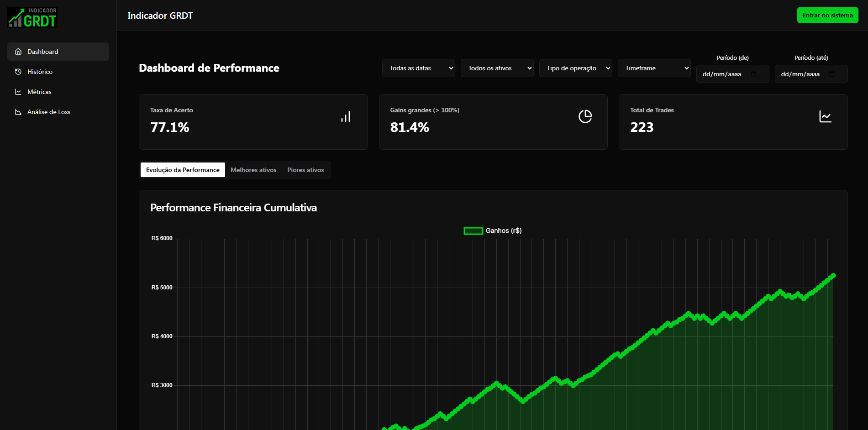Click the Análise de Loss icon
This screenshot has height=430, width=868.
point(18,112)
